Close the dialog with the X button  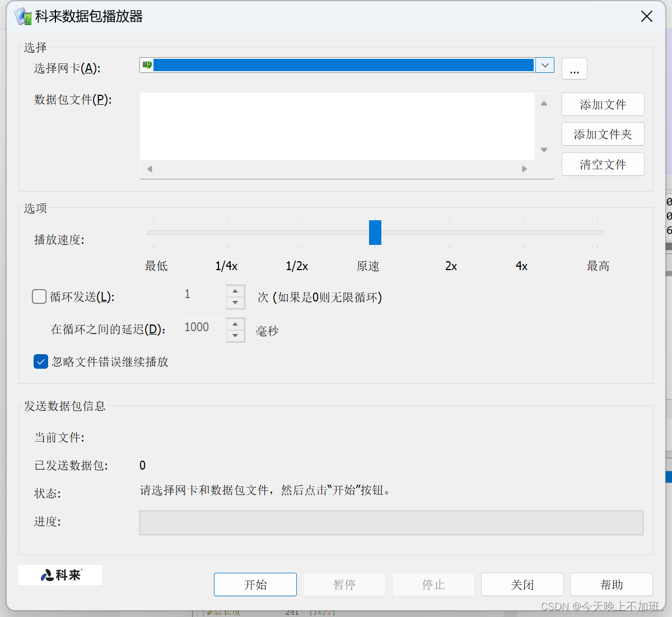[647, 16]
